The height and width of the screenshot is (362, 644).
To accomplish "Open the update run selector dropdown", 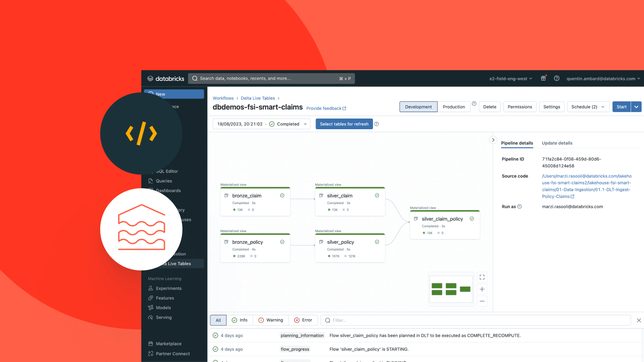I will click(262, 124).
